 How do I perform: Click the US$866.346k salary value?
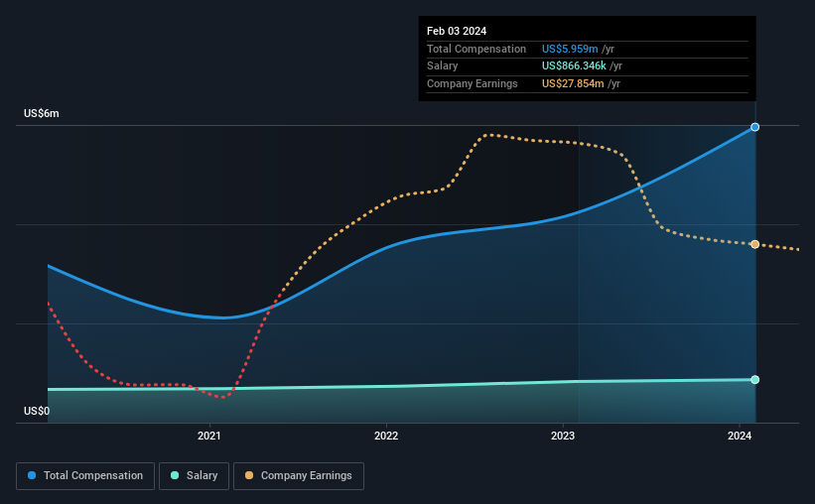click(574, 66)
